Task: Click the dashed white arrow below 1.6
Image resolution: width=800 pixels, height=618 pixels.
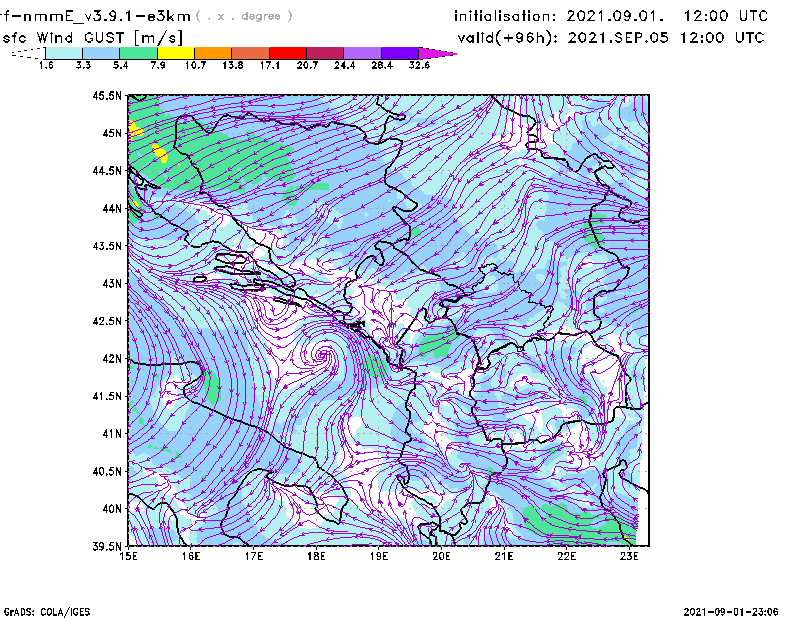Action: pyautogui.click(x=28, y=53)
